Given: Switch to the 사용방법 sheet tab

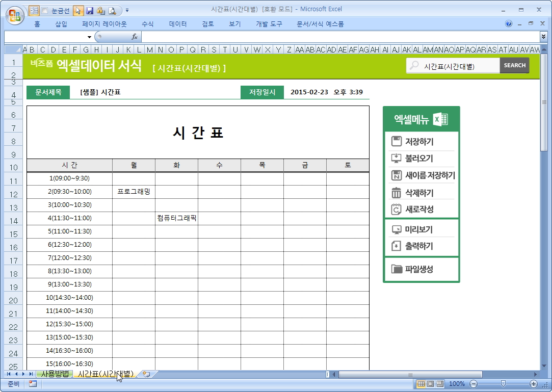Looking at the screenshot, I should 55,374.
